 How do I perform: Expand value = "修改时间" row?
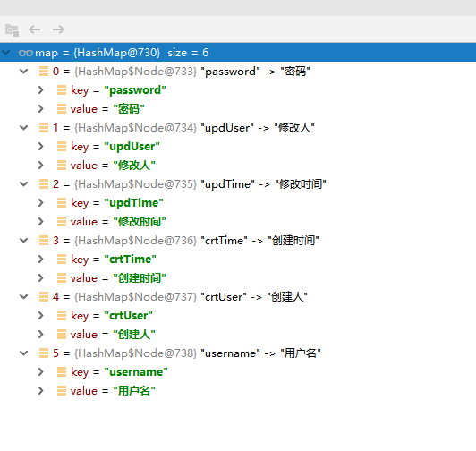point(40,222)
